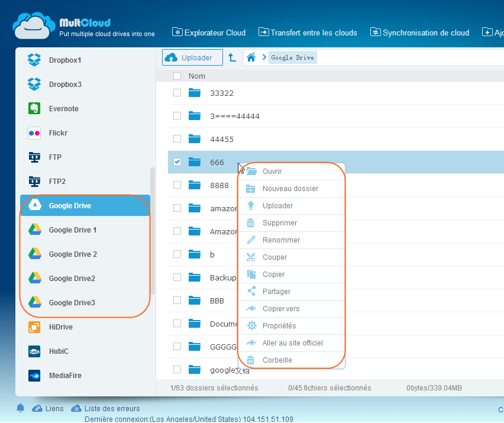504x423 pixels.
Task: Open the folder icon named b
Action: pos(195,254)
